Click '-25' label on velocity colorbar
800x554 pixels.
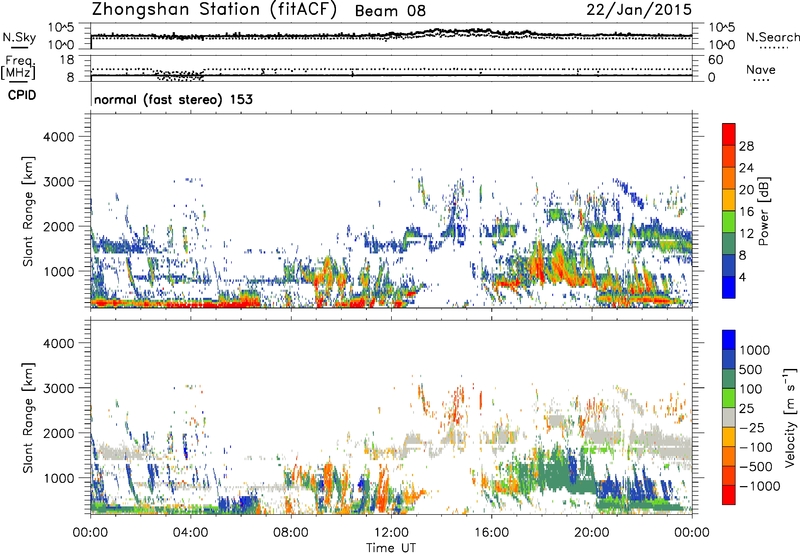pos(752,427)
